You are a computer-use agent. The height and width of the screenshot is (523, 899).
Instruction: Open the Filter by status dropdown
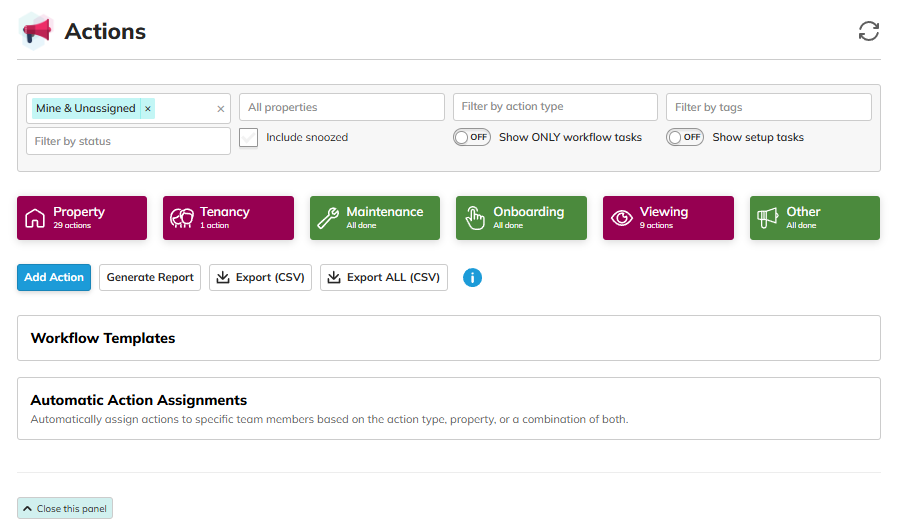128,141
